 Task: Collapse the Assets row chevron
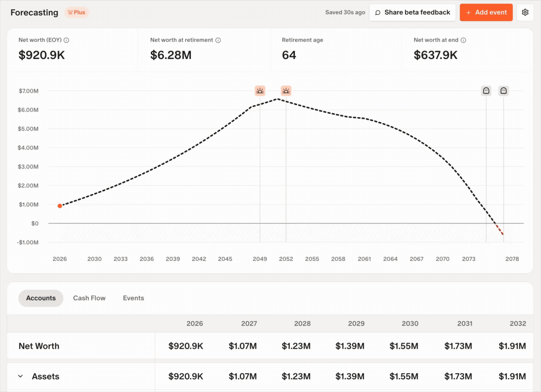pos(20,376)
